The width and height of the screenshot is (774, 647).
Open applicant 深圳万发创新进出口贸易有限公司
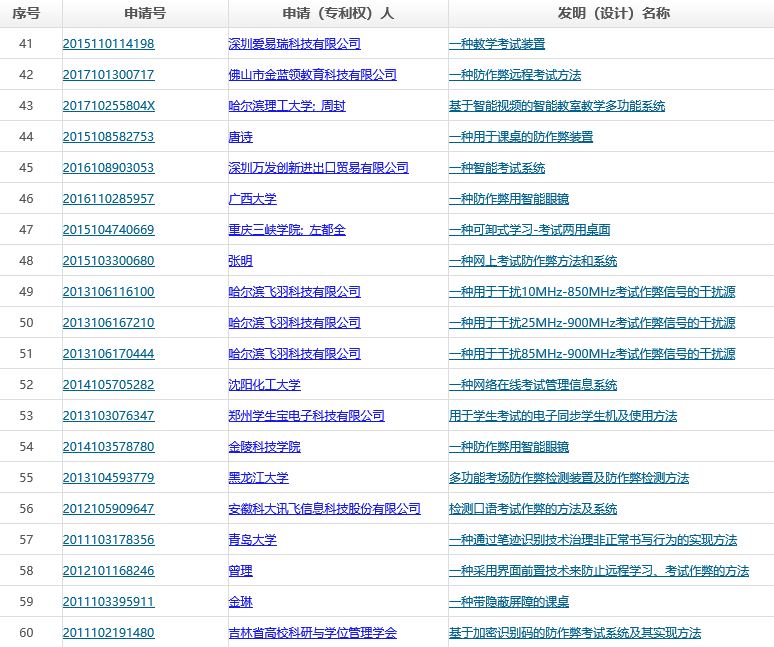click(x=318, y=168)
